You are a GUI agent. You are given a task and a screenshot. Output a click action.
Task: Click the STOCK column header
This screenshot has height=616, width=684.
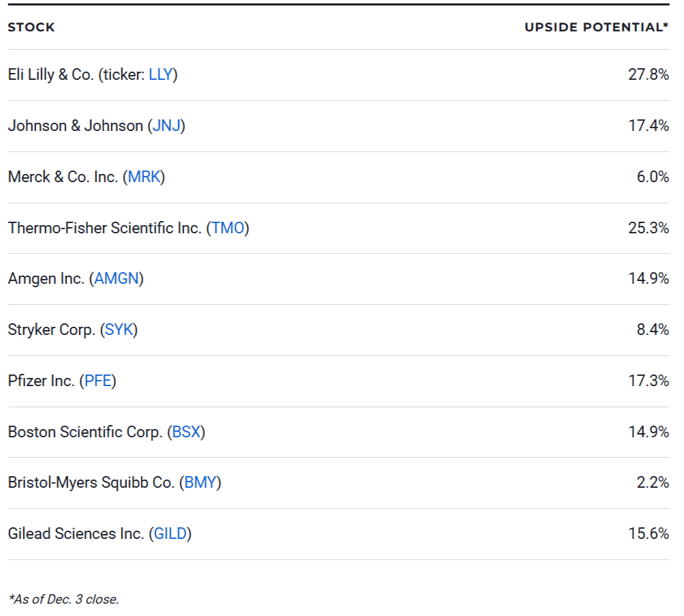pyautogui.click(x=31, y=27)
